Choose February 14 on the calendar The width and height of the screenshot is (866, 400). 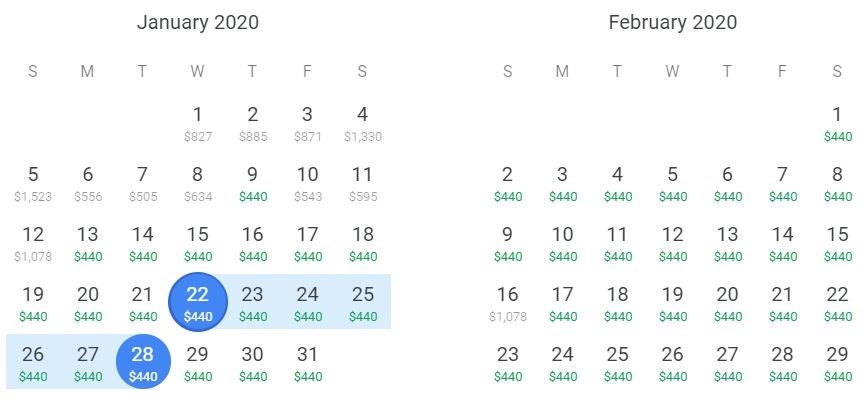pyautogui.click(x=782, y=243)
